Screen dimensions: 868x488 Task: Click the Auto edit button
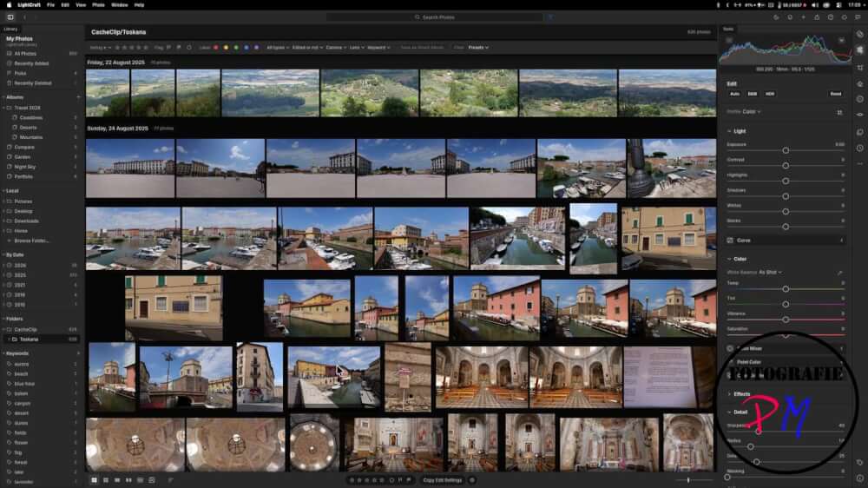[734, 94]
